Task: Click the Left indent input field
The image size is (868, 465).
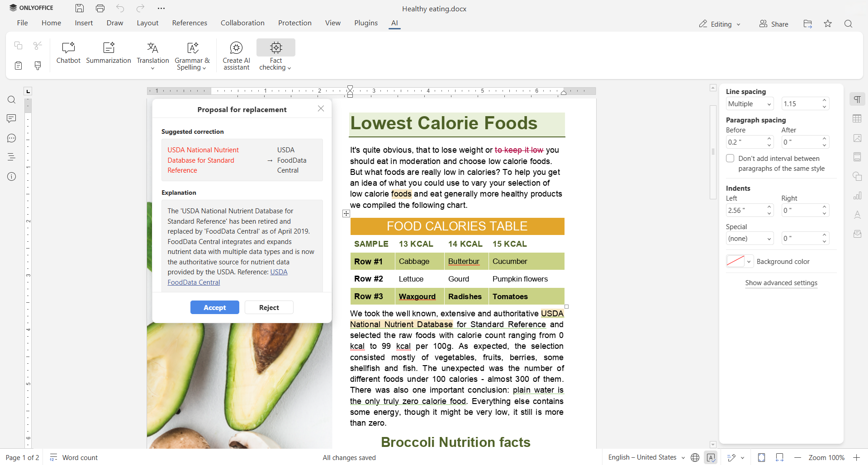Action: coord(745,211)
